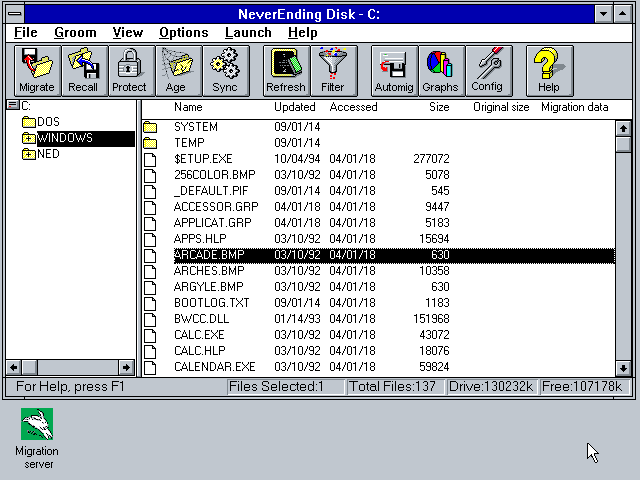Click the Drive:130232k status field
The width and height of the screenshot is (640, 480).
pos(492,387)
